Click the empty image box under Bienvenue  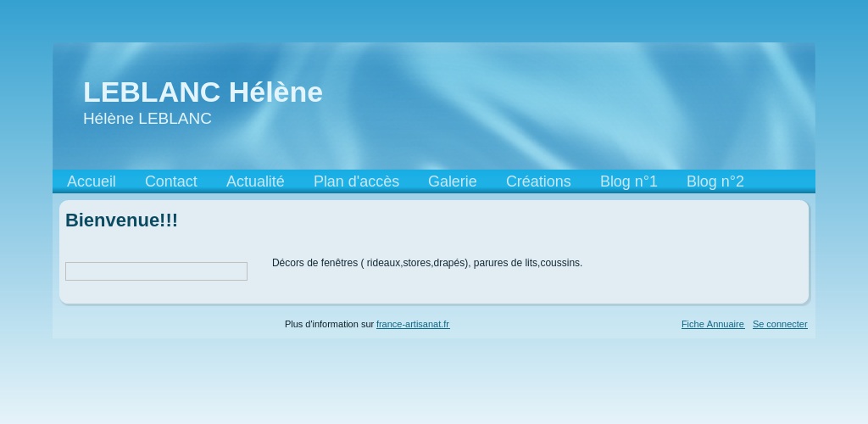156,271
